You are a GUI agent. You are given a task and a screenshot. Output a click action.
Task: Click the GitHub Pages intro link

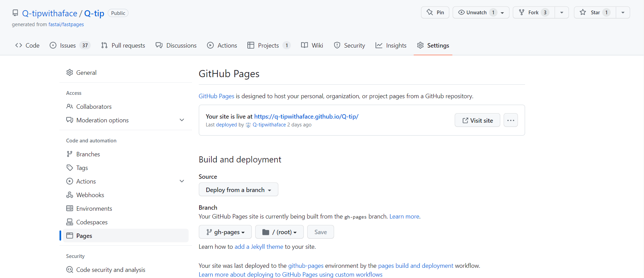[x=216, y=96]
